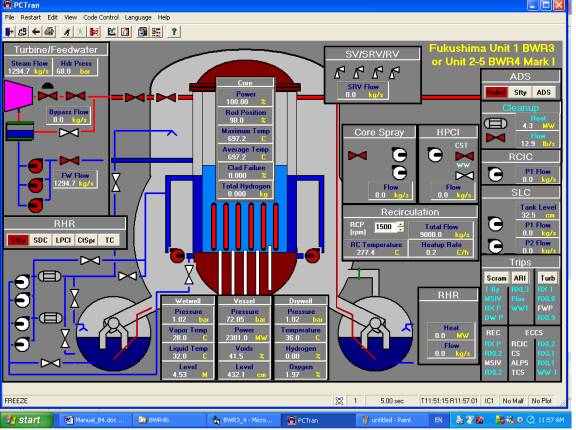Click the red back arrow toolbar icon

coord(36,32)
